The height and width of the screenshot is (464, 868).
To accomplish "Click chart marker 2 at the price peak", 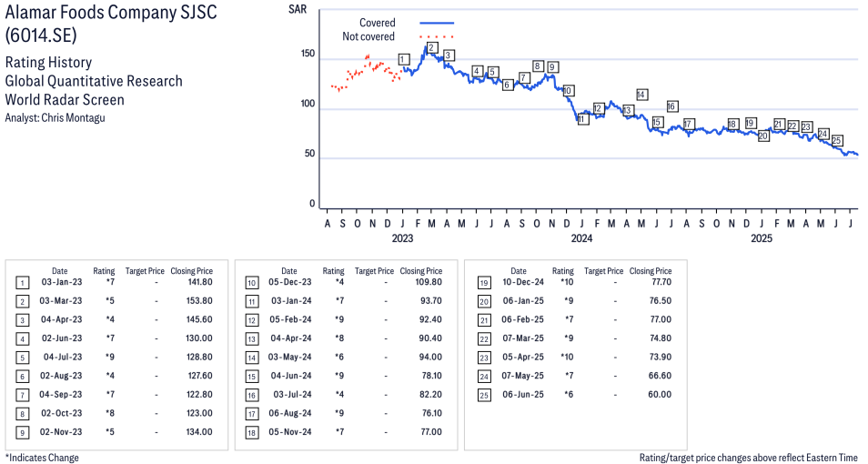I will (x=432, y=47).
